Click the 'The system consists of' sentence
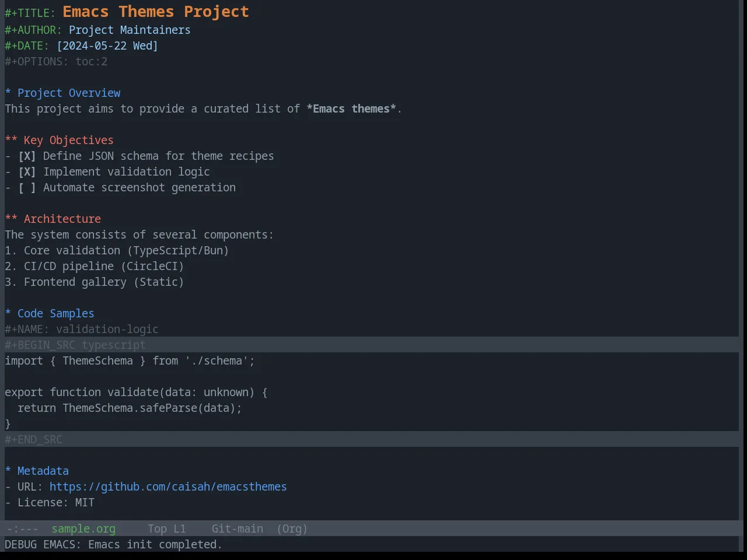 tap(139, 235)
